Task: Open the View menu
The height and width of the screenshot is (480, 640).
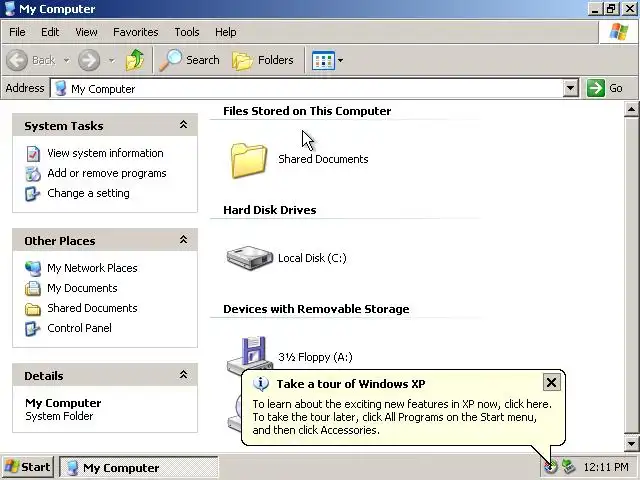Action: pyautogui.click(x=86, y=32)
